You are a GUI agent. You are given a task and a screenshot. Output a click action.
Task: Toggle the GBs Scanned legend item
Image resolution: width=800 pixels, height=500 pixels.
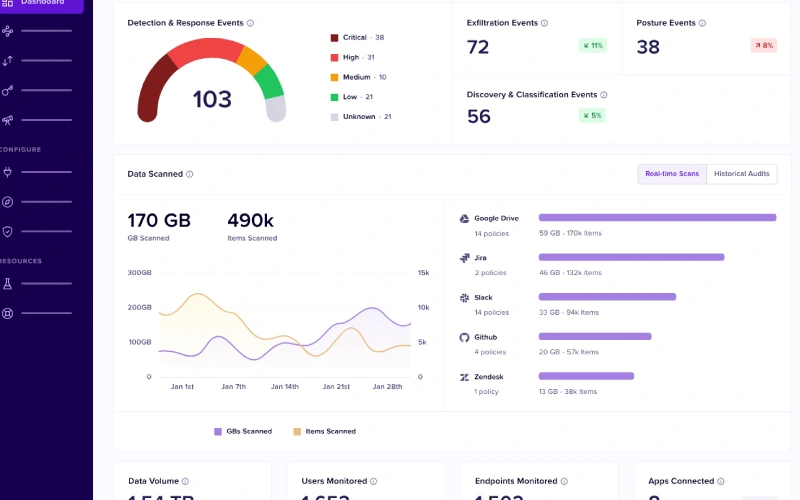point(243,431)
